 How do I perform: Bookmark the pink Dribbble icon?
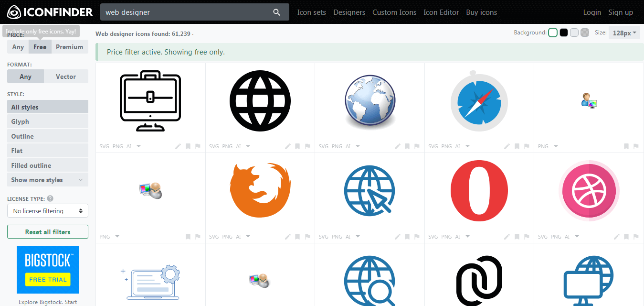[626, 237]
